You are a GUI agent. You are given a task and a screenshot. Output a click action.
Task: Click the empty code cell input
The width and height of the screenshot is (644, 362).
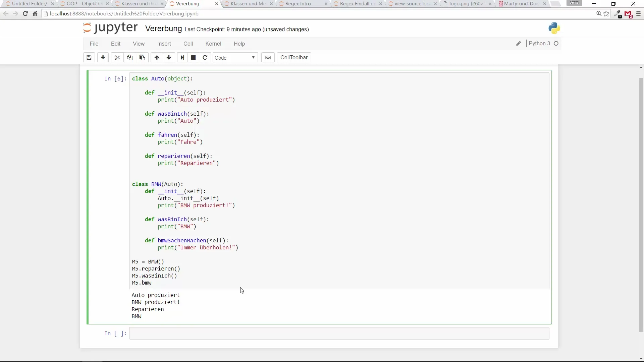click(339, 334)
